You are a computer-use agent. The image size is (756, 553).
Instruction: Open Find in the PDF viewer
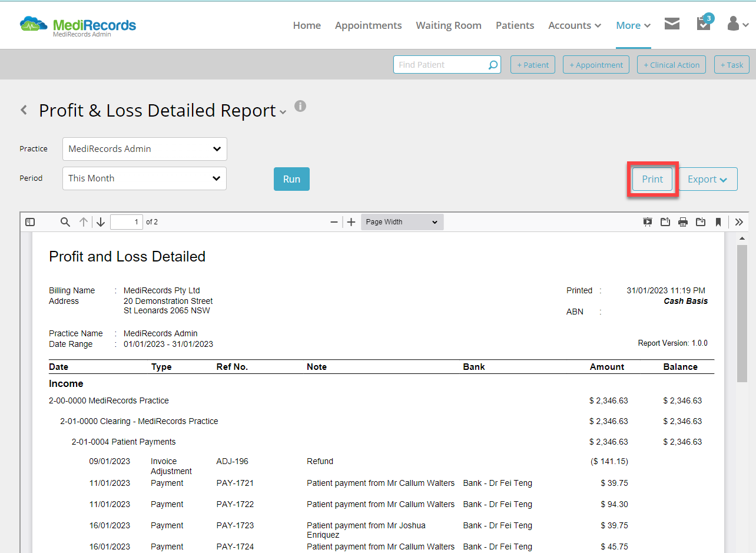coord(65,222)
